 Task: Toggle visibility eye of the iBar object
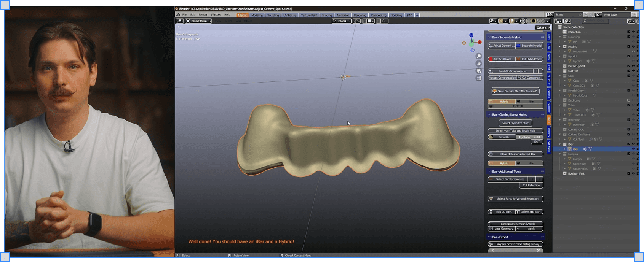coord(633,149)
